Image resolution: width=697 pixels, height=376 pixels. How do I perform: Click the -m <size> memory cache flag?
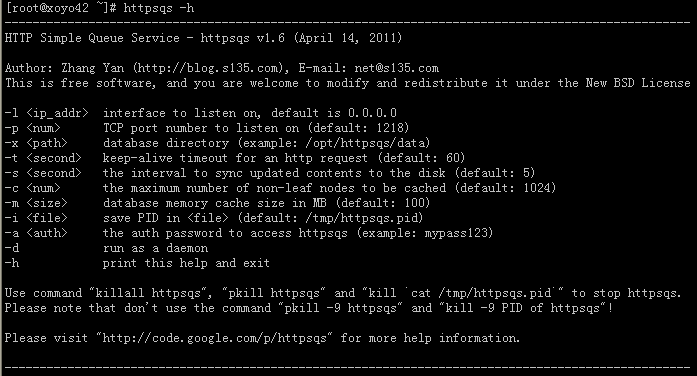pos(36,203)
